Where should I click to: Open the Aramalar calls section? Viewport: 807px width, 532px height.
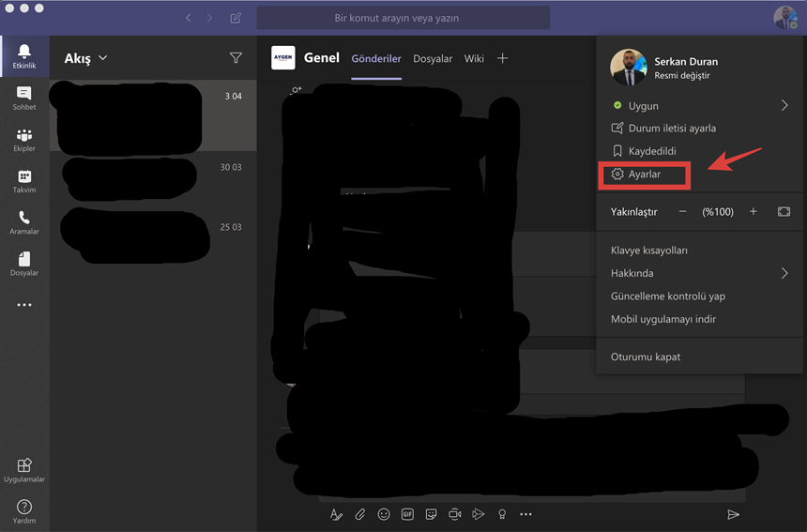[x=24, y=222]
